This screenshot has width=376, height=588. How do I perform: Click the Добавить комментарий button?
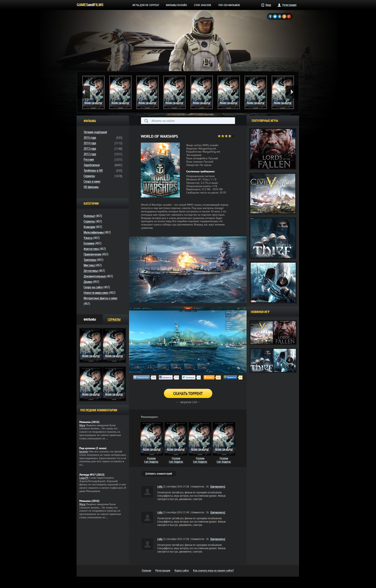pyautogui.click(x=159, y=474)
